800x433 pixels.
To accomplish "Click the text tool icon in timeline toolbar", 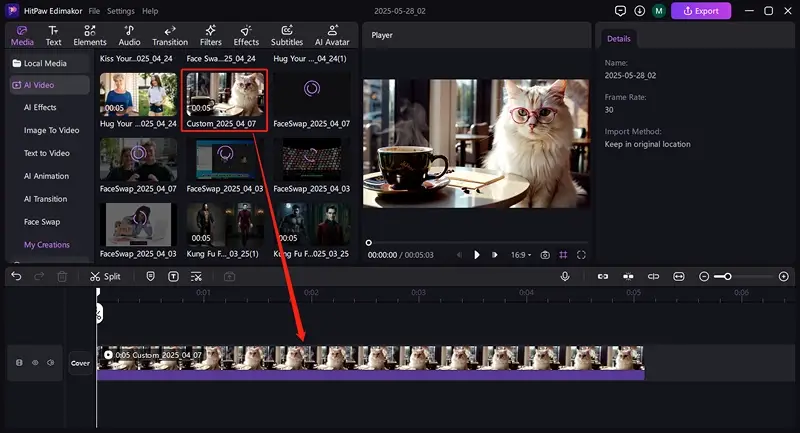I will pos(173,276).
